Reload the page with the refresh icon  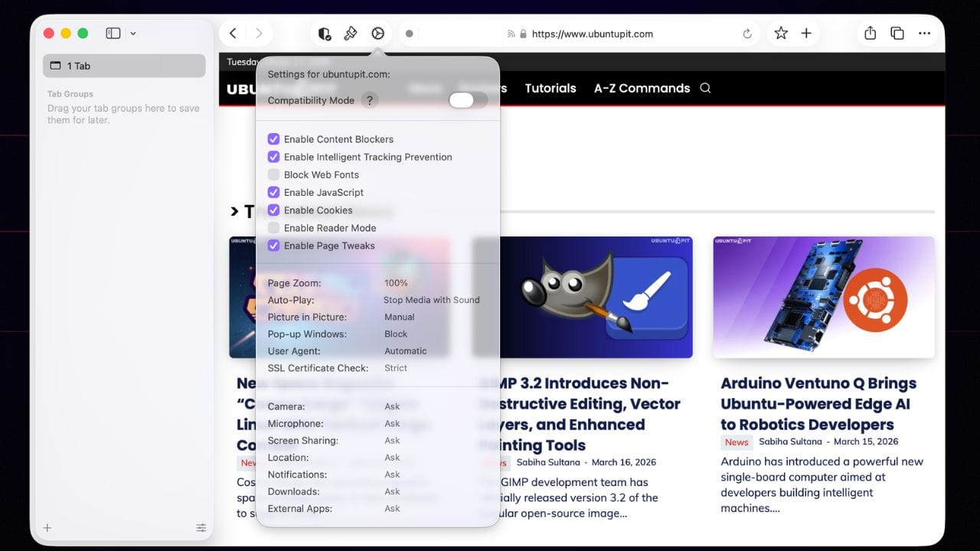[x=746, y=34]
